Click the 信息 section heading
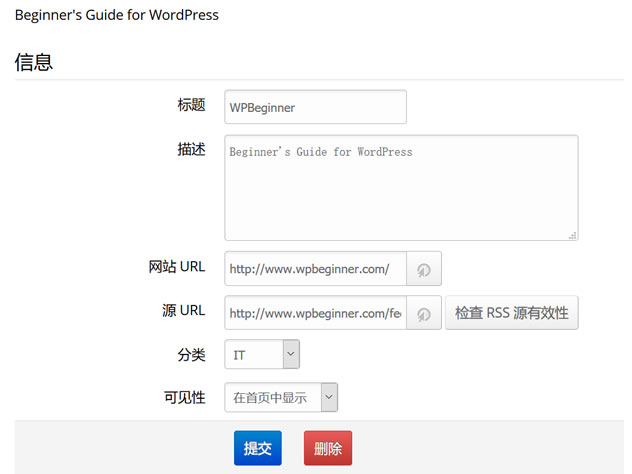The height and width of the screenshot is (474, 632). click(34, 62)
